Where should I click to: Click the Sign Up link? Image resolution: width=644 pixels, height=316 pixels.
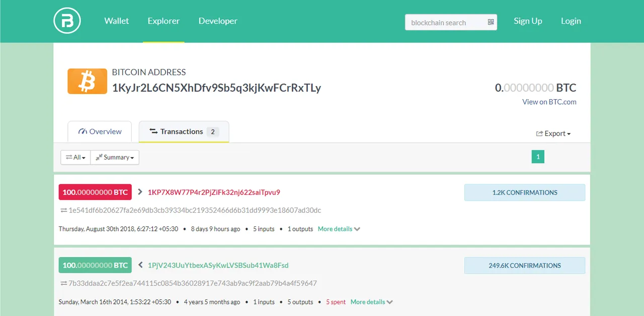pyautogui.click(x=528, y=21)
